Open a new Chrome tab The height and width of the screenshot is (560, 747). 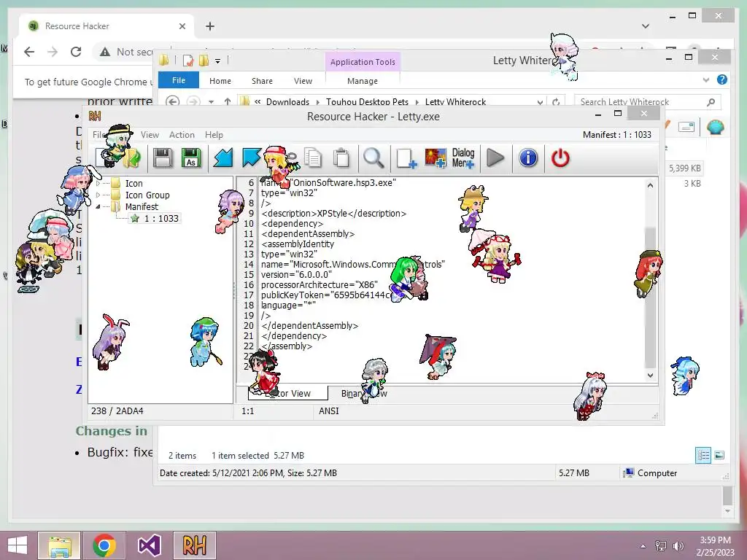(210, 26)
